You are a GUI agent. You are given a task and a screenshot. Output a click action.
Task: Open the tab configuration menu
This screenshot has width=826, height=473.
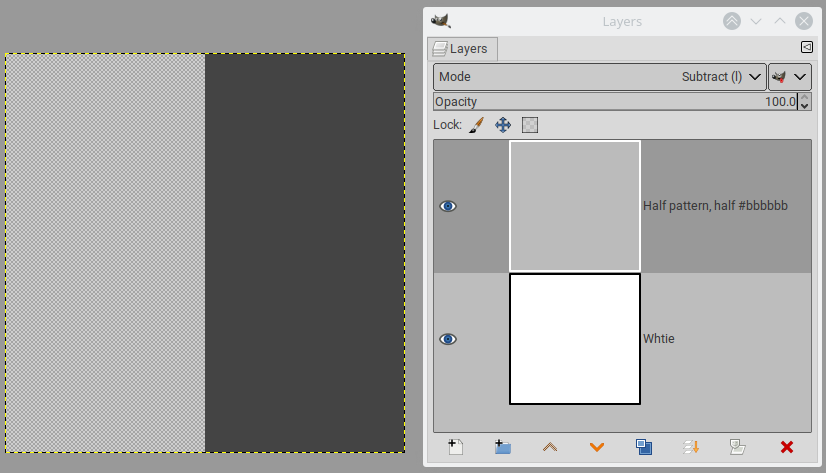(807, 47)
